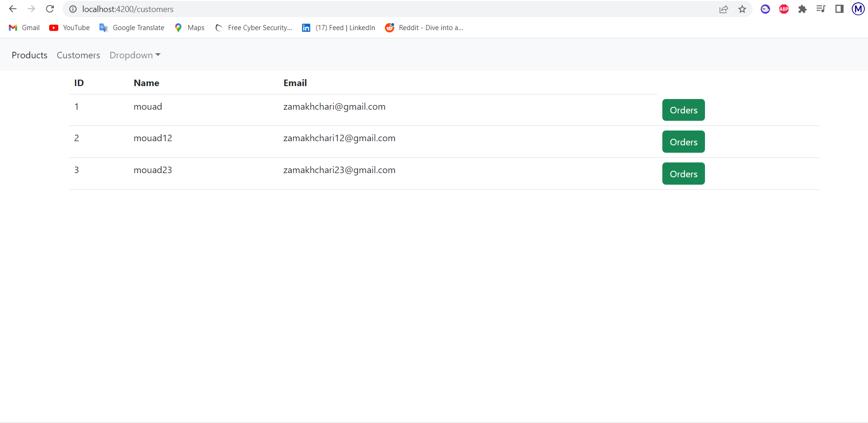868x423 pixels.
Task: Click the Adblock Plus extension icon
Action: 784,9
